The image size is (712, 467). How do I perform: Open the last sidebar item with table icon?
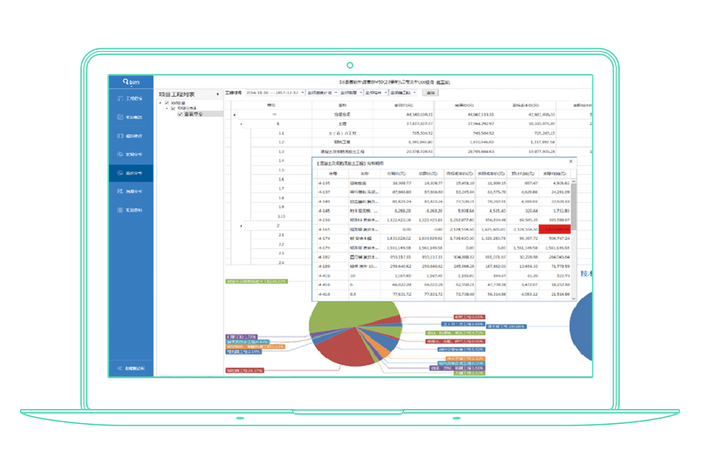[x=131, y=210]
